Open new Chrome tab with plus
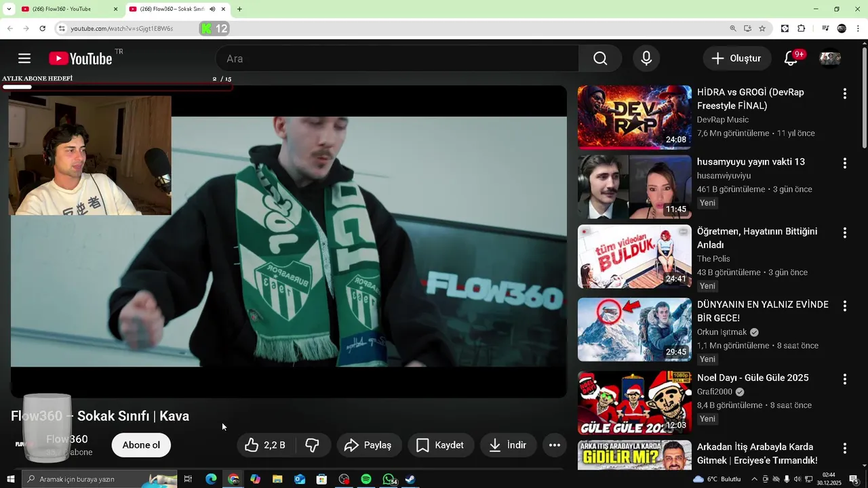The width and height of the screenshot is (868, 488). (239, 9)
